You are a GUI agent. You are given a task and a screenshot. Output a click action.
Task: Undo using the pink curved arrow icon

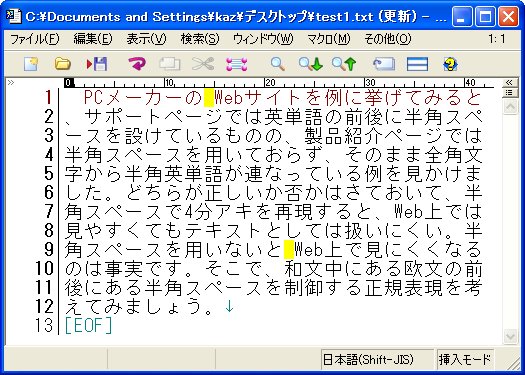(x=137, y=64)
